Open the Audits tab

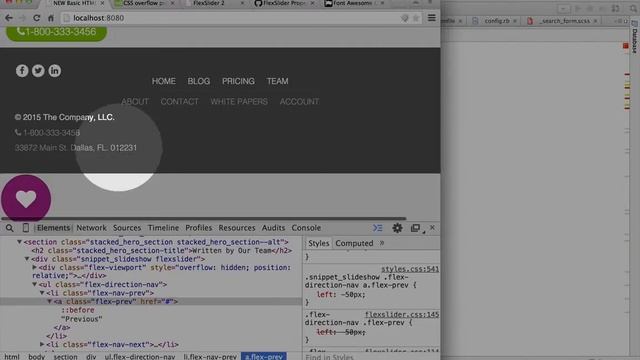point(273,228)
